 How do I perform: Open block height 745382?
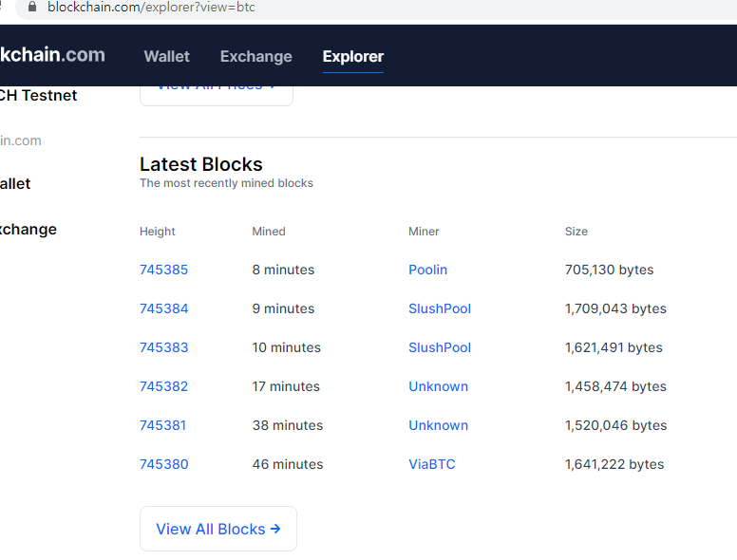pyautogui.click(x=163, y=386)
